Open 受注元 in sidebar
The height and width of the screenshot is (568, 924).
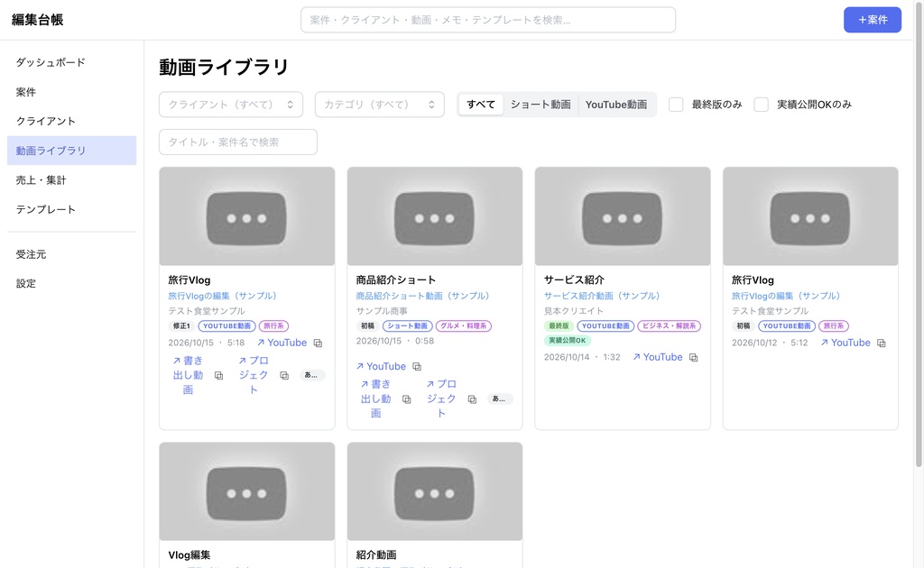coord(72,254)
